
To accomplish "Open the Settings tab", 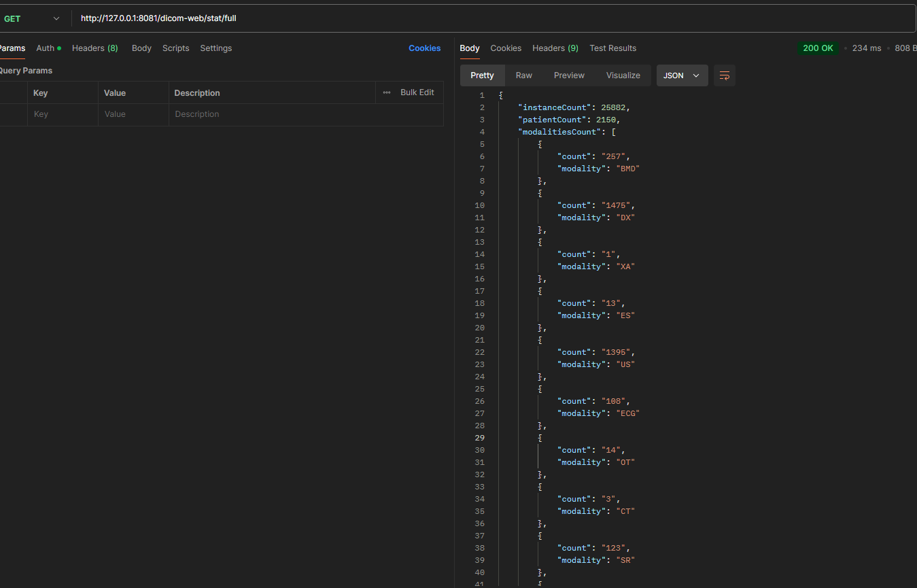I will point(215,48).
